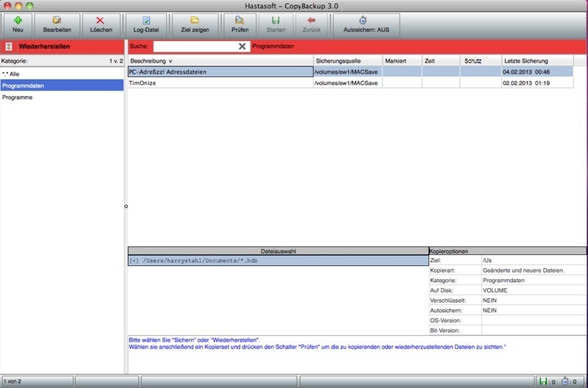Select the TimOnize backup row

[x=220, y=83]
